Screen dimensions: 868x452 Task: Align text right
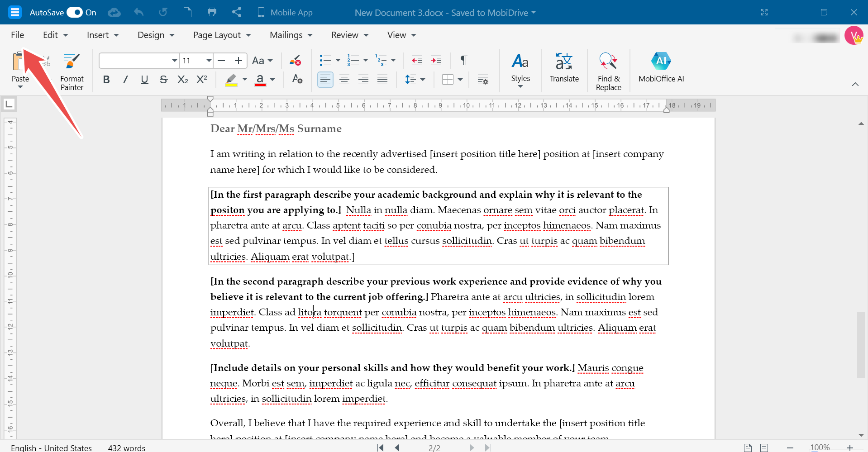[x=363, y=80]
